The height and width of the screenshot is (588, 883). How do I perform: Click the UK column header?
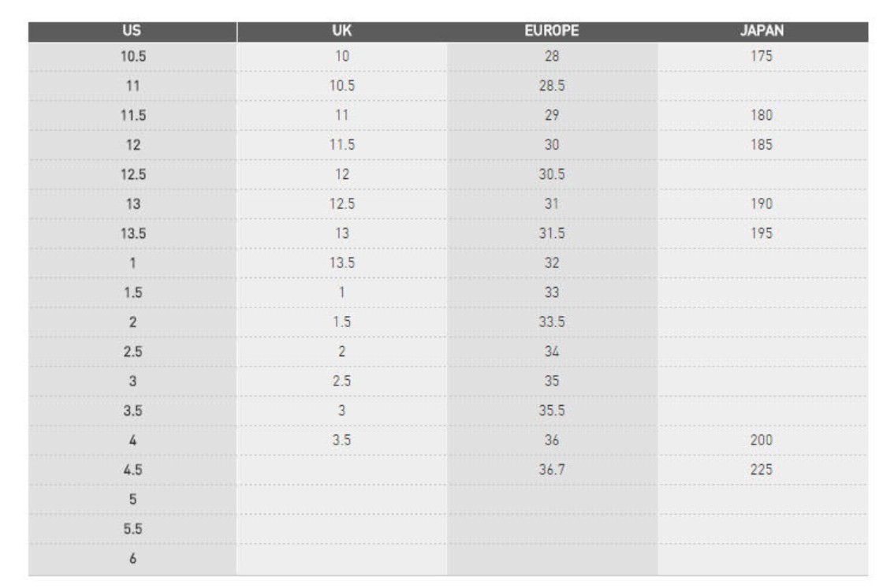click(x=342, y=31)
